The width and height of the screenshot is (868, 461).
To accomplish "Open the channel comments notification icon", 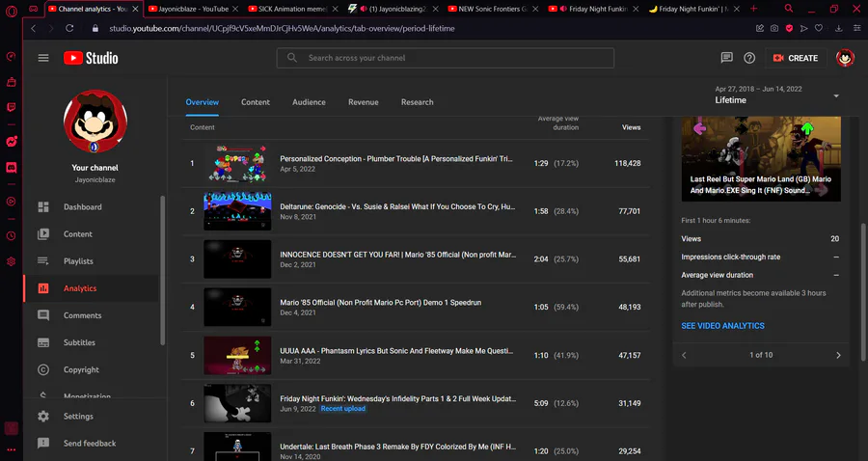I will (727, 58).
